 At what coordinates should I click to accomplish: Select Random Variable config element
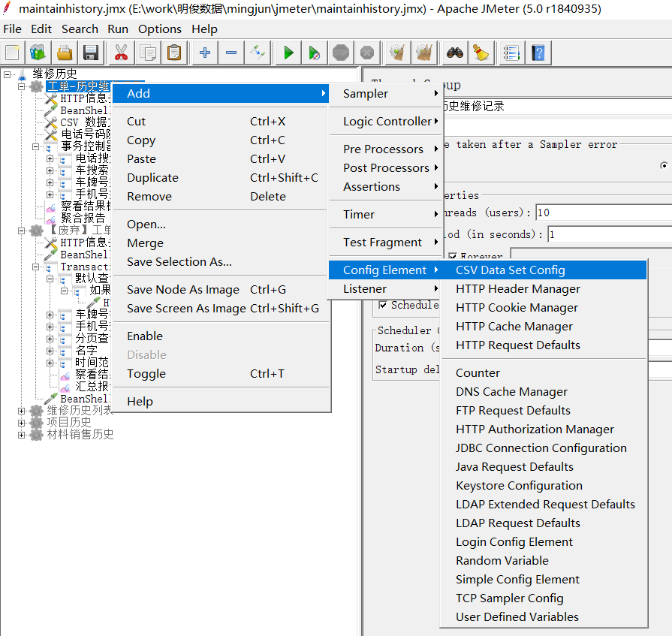(544, 561)
